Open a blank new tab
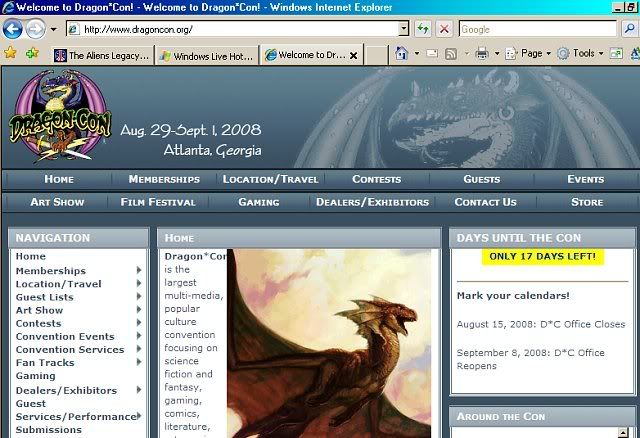Image resolution: width=640 pixels, height=438 pixels. click(376, 55)
